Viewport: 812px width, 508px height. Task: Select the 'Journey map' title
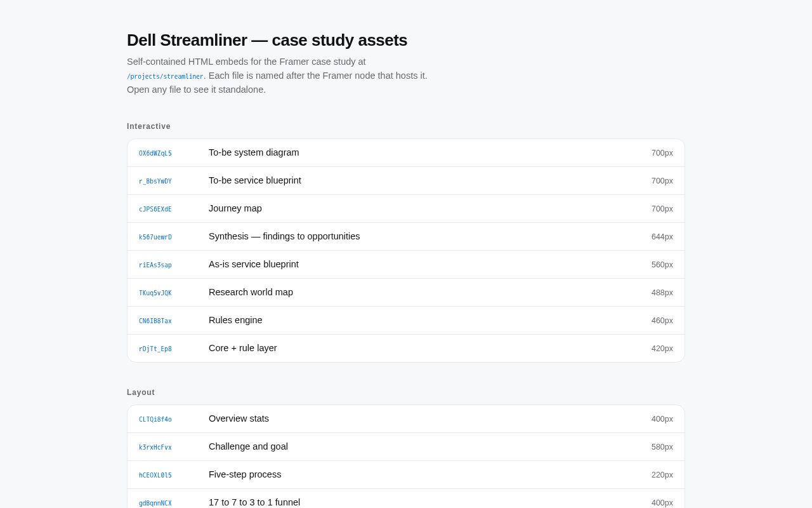(235, 208)
